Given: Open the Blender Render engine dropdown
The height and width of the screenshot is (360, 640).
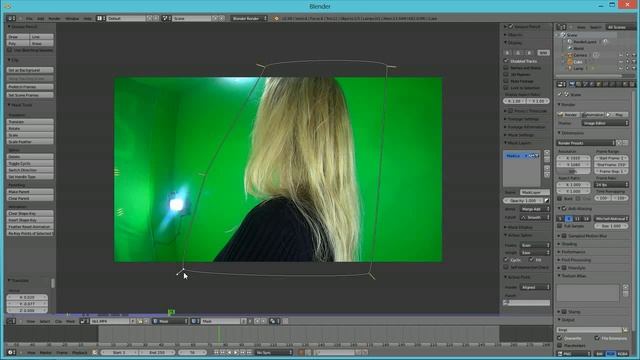Looking at the screenshot, I should (x=249, y=18).
